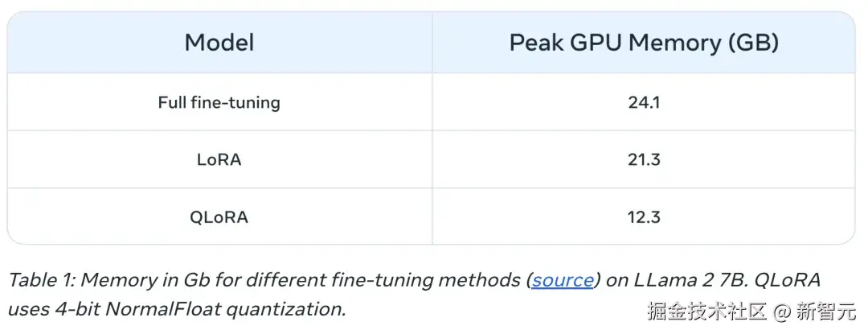Click the Peak GPU Memory (GB) header
The image size is (868, 334).
click(644, 43)
